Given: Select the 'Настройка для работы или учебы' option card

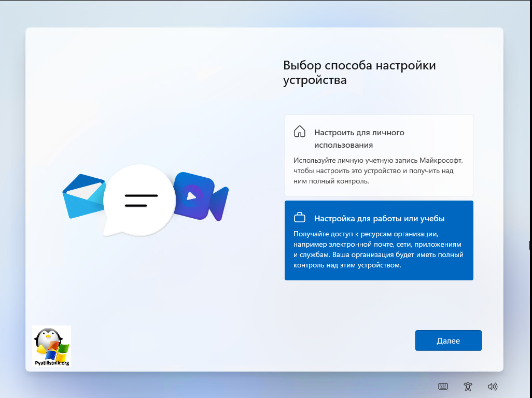Looking at the screenshot, I should (x=379, y=240).
